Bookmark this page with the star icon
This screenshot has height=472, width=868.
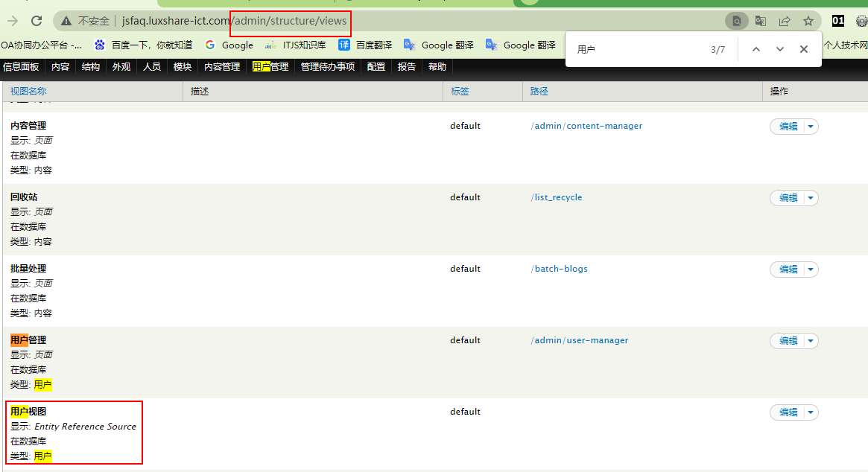(808, 21)
